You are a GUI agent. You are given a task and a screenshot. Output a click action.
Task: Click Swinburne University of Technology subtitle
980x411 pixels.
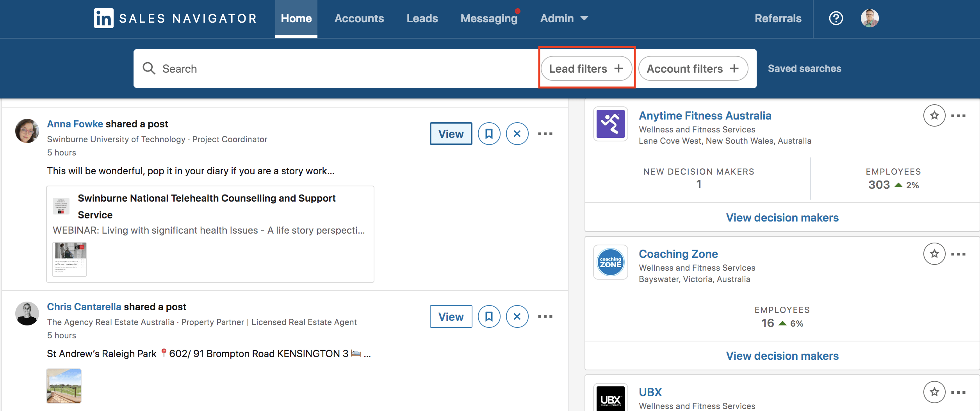click(116, 139)
